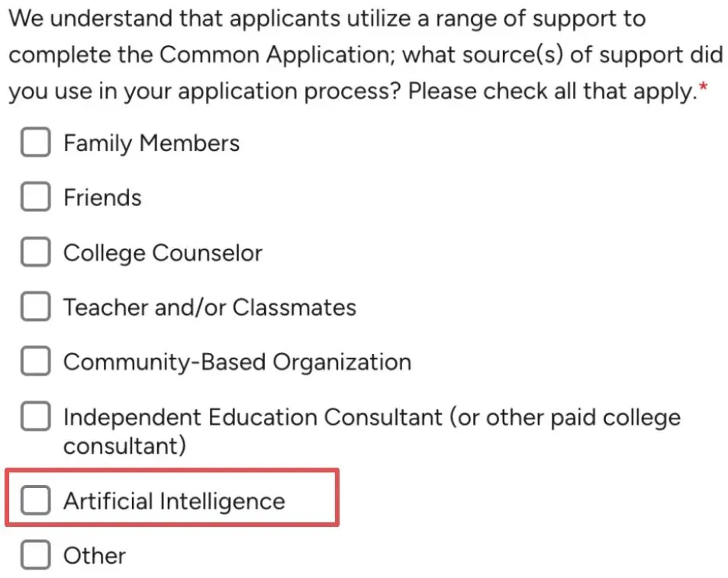The width and height of the screenshot is (728, 578).
Task: Click the Other option label
Action: coord(95,556)
